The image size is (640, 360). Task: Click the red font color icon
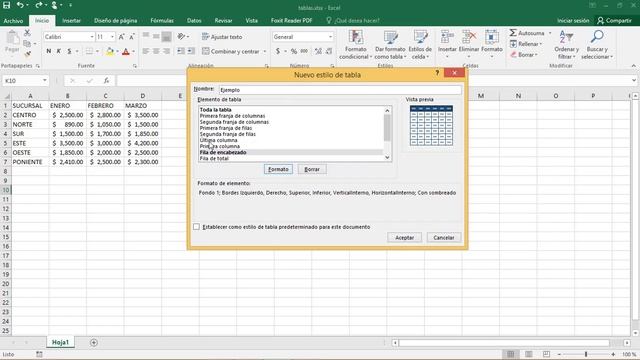[126, 51]
